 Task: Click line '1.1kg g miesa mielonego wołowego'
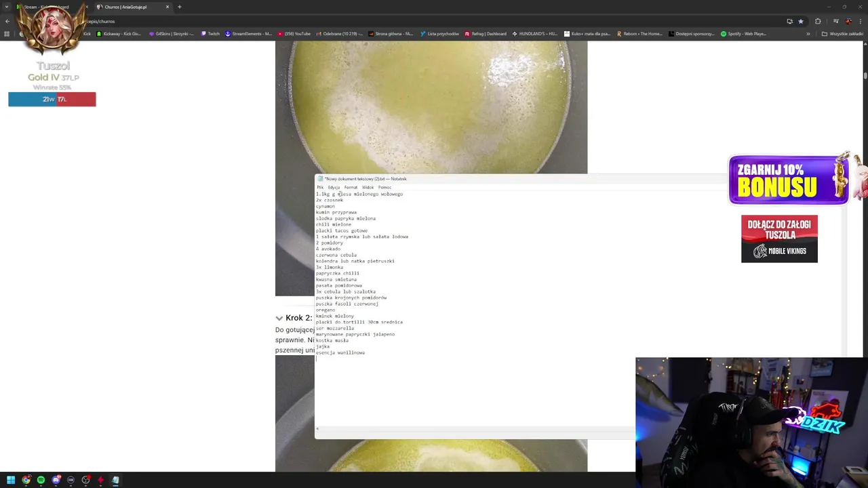coord(359,195)
